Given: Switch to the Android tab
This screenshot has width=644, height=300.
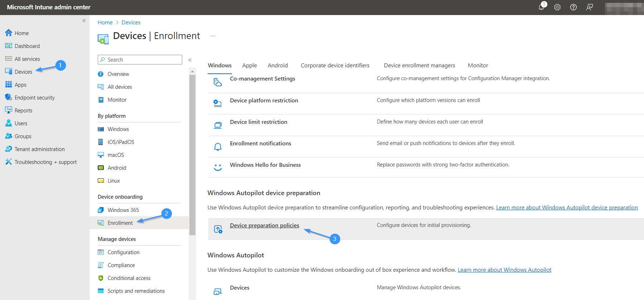Looking at the screenshot, I should pyautogui.click(x=278, y=65).
